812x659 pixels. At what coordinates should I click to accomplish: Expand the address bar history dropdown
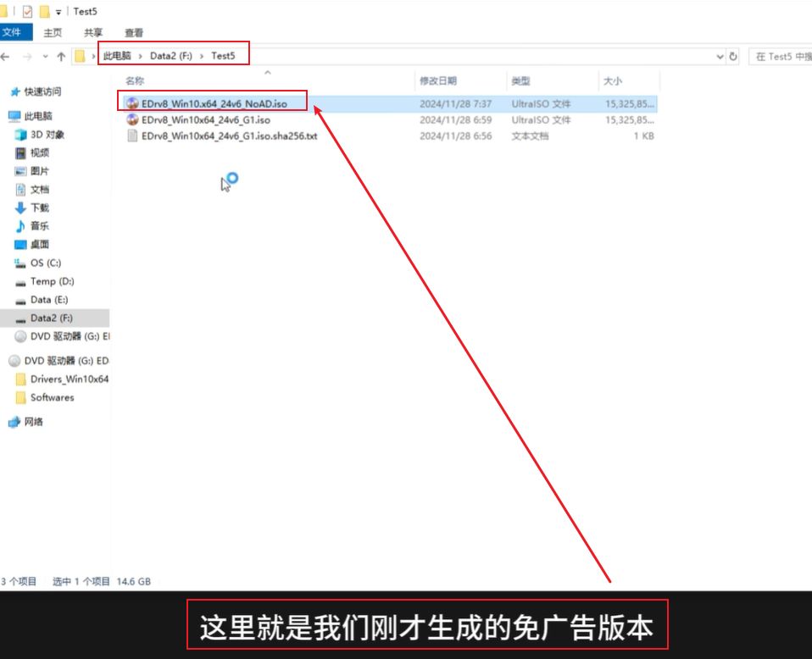pyautogui.click(x=720, y=57)
